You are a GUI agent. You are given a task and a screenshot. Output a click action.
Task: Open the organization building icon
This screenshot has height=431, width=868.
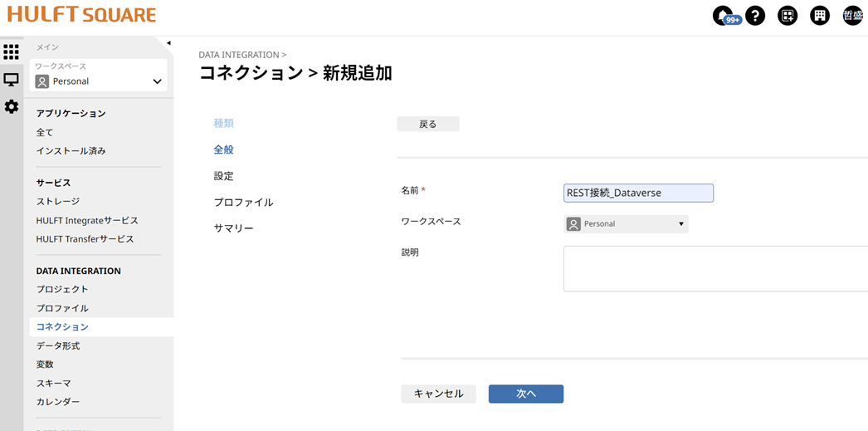820,16
